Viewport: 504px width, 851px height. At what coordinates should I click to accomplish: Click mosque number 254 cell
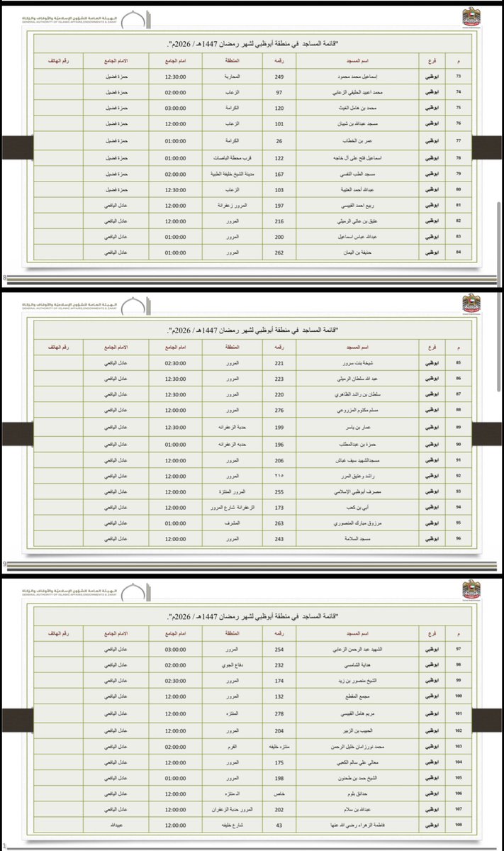click(x=279, y=649)
